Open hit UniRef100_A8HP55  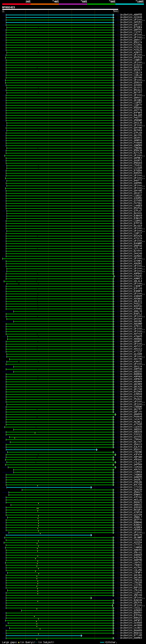(131, 15)
